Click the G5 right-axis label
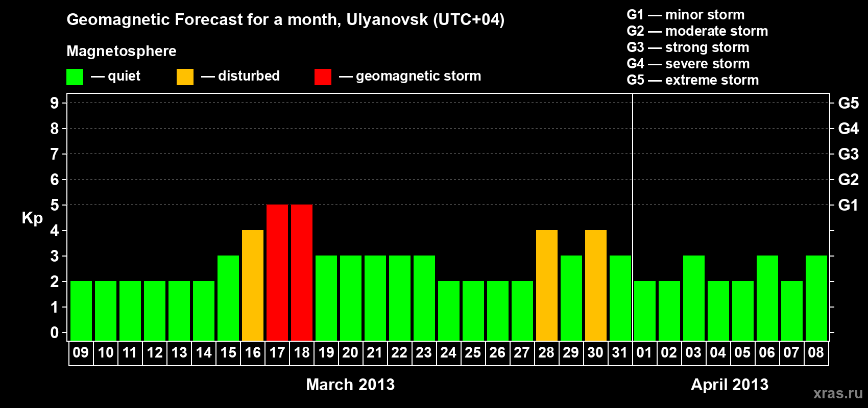This screenshot has width=868, height=408. [x=849, y=103]
